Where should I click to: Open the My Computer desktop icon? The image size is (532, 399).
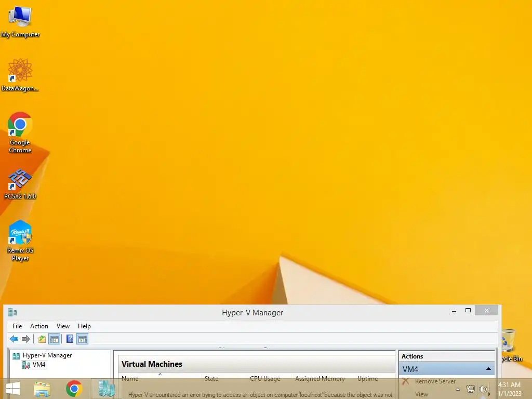(20, 21)
